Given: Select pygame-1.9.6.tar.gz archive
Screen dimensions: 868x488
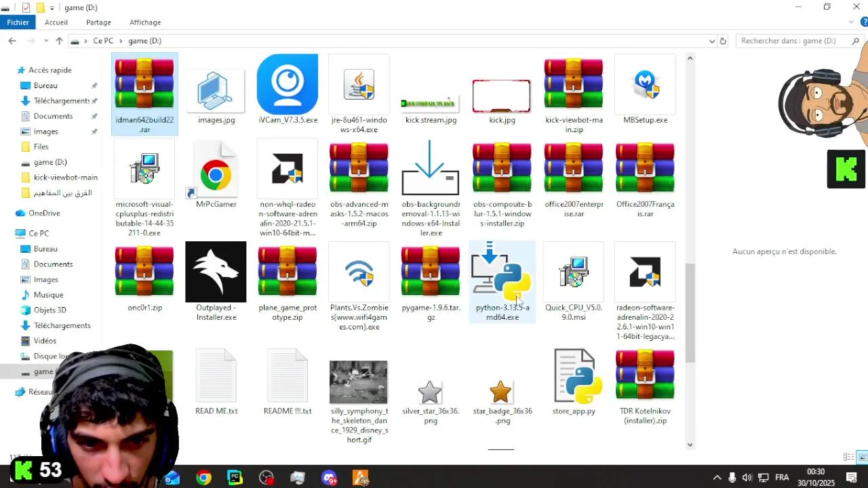Looking at the screenshot, I should [431, 282].
